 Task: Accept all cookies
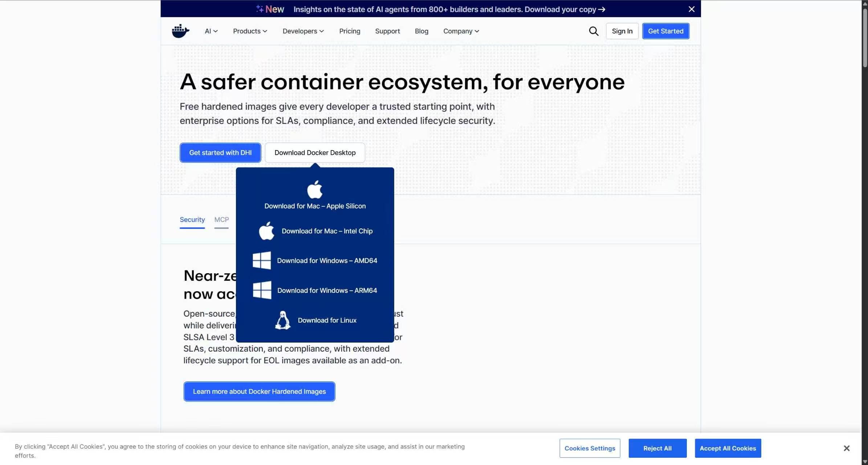click(x=728, y=448)
